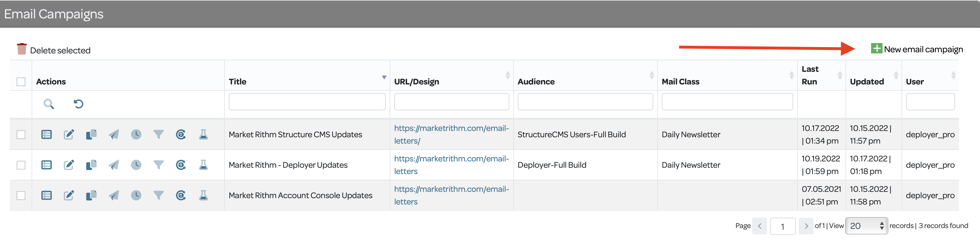Edit the Account Console Updates campaign
The image size is (980, 247).
pyautogui.click(x=69, y=195)
